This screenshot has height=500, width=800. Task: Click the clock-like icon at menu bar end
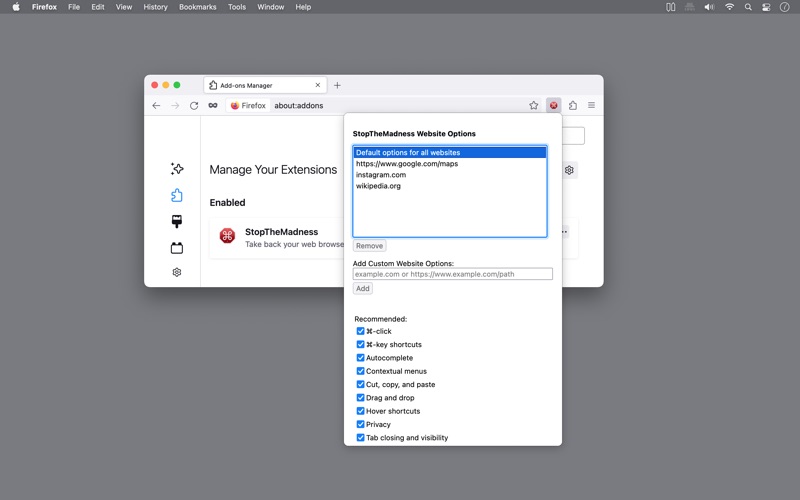(785, 7)
